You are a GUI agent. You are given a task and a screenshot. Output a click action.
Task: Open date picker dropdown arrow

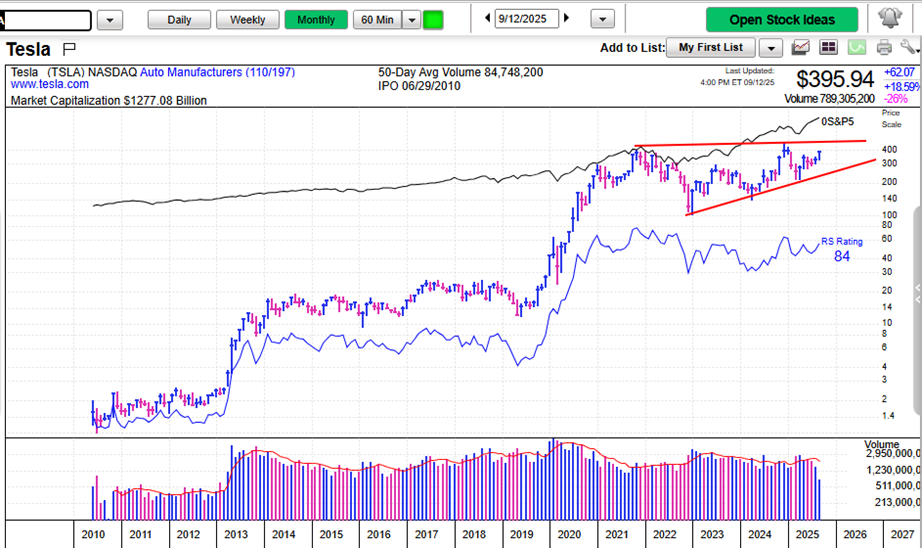tap(602, 19)
